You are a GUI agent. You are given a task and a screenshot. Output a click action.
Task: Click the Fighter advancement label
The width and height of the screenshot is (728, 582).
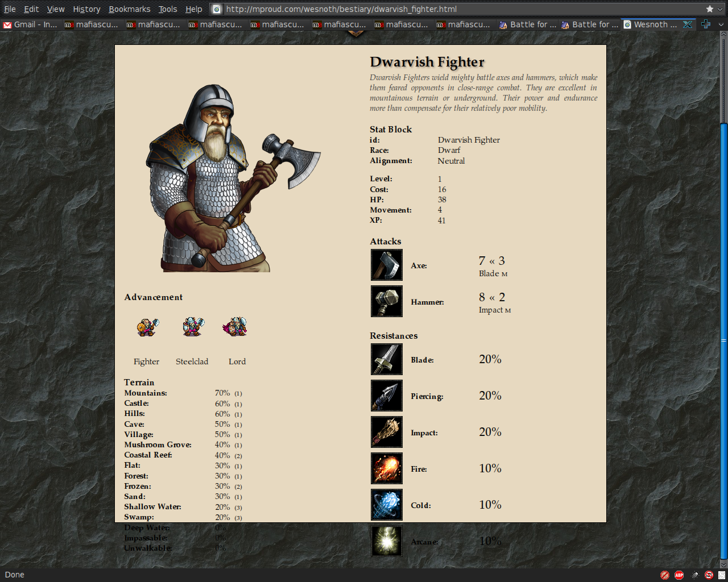(146, 361)
